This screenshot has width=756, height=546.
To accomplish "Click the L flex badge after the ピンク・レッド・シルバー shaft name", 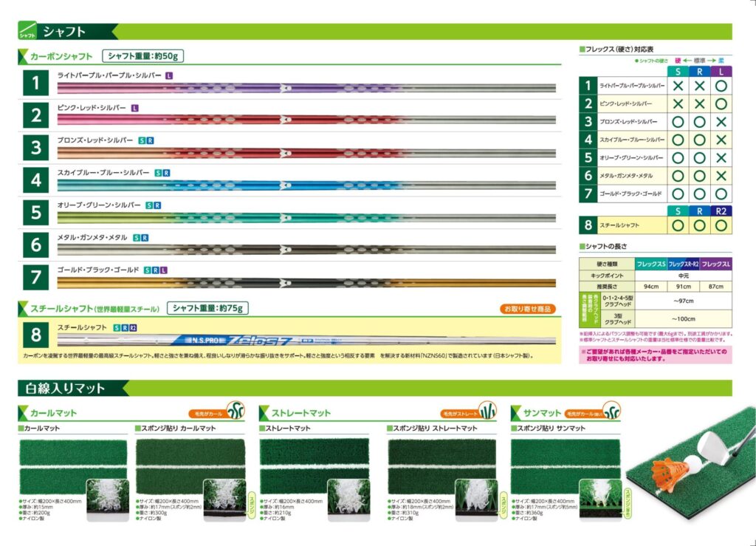I will [135, 108].
